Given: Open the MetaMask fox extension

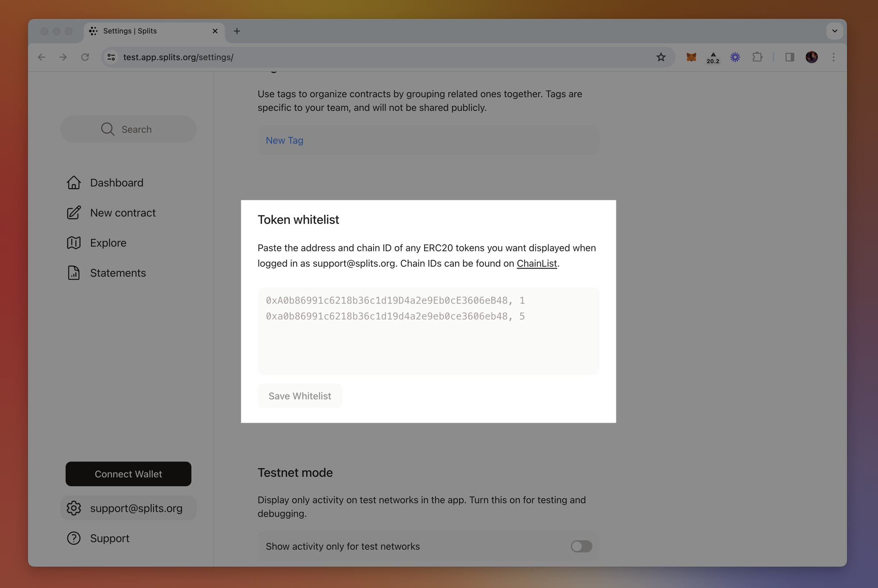Looking at the screenshot, I should (691, 57).
